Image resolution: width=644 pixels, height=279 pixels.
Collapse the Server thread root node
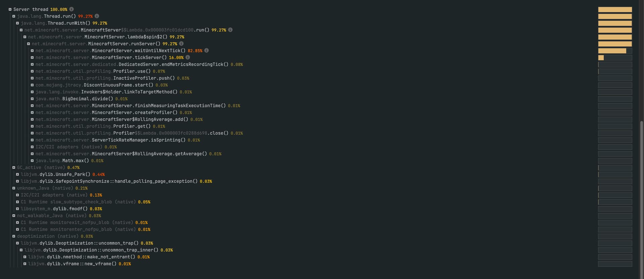click(x=10, y=9)
